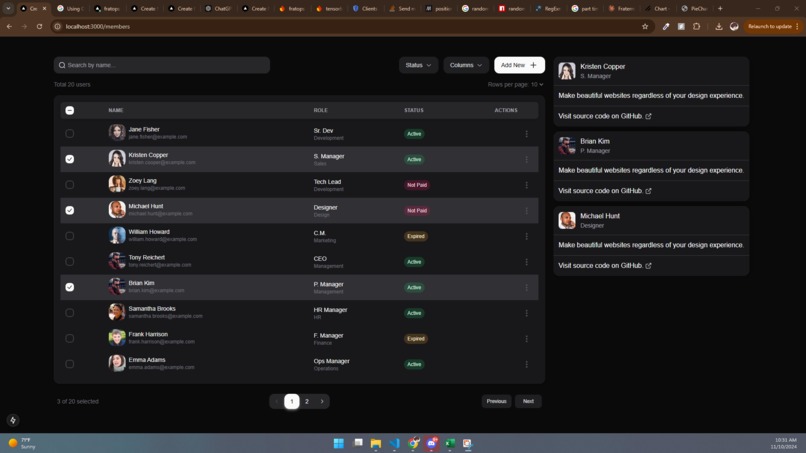Open actions menu for Samantha Brooks row
Viewport: 806px width, 453px height.
pyautogui.click(x=526, y=313)
